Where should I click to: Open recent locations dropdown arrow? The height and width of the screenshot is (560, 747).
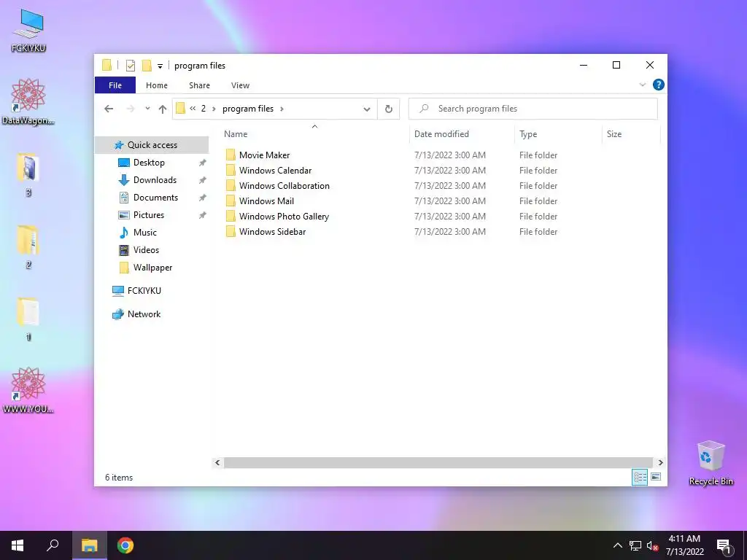[147, 109]
